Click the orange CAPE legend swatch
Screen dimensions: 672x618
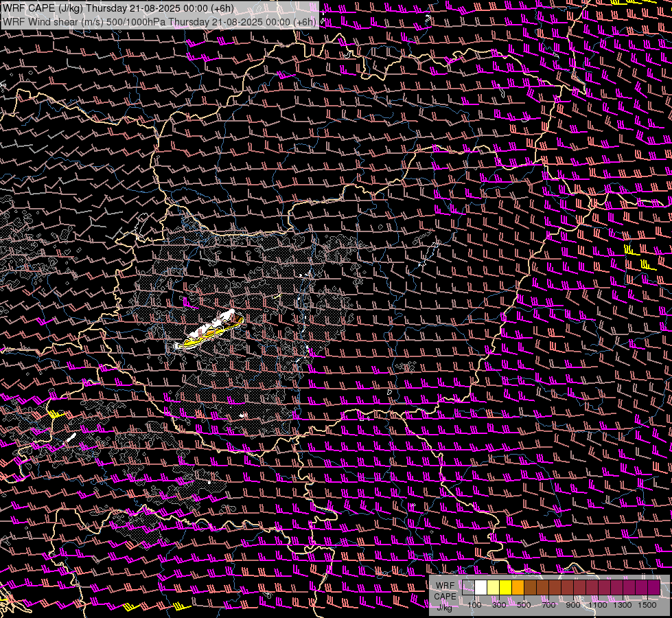(518, 588)
